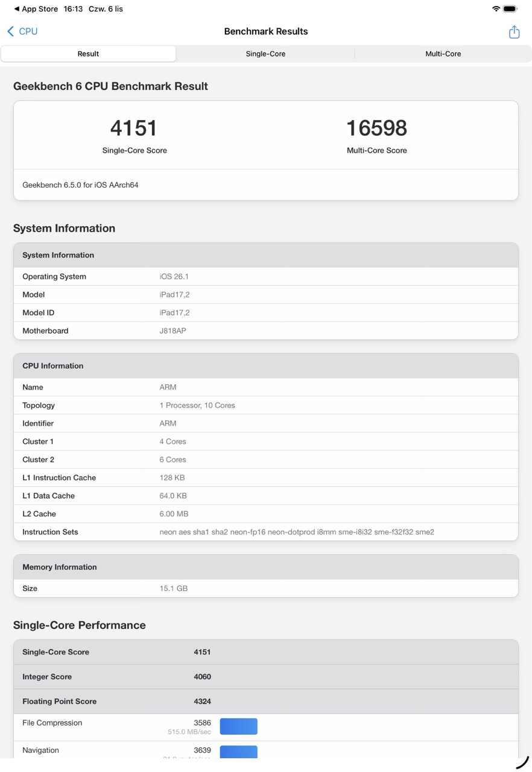Tap the Instruction Sets row

click(265, 532)
